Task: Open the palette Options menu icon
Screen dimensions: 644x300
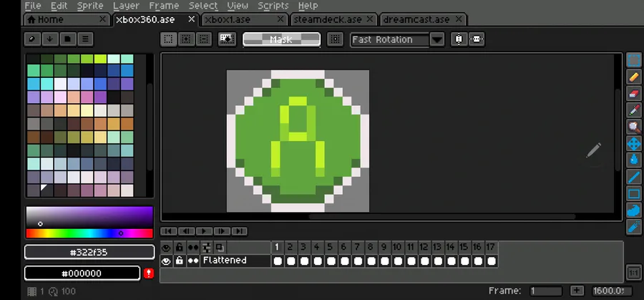Action: (85, 39)
